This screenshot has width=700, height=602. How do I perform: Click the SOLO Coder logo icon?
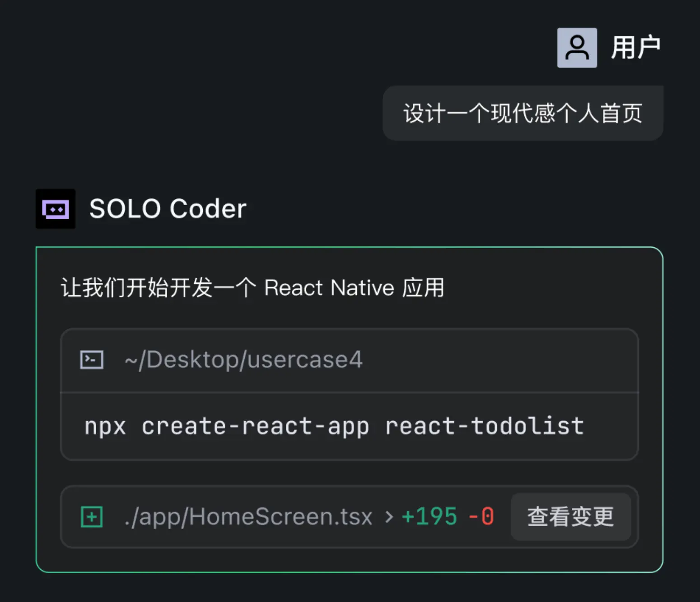pos(56,209)
